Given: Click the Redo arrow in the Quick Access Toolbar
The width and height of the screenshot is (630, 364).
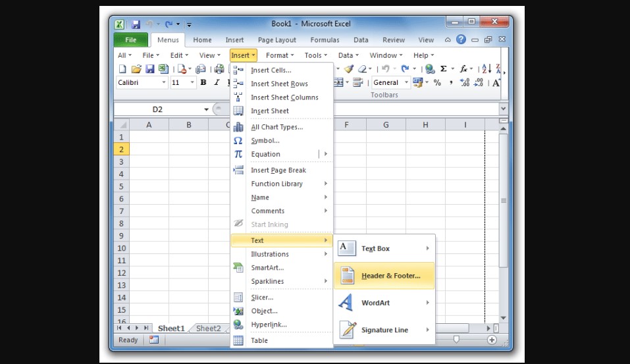Looking at the screenshot, I should coord(169,24).
